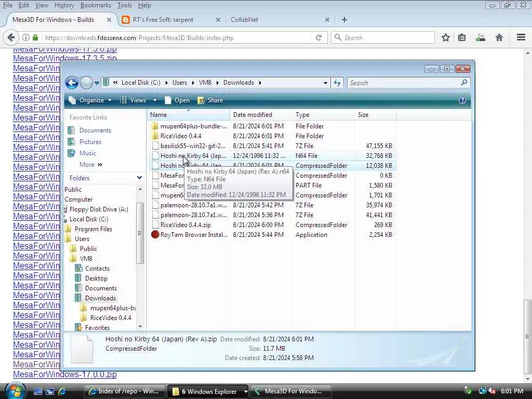Open the recent pages arrow in Explorer
The height and width of the screenshot is (399, 532).
[97, 83]
